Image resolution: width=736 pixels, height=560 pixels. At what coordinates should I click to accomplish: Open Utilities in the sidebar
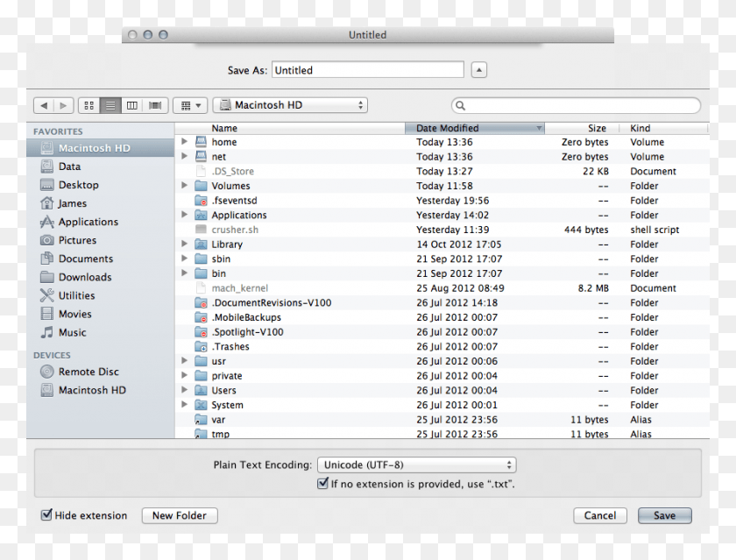[101, 295]
